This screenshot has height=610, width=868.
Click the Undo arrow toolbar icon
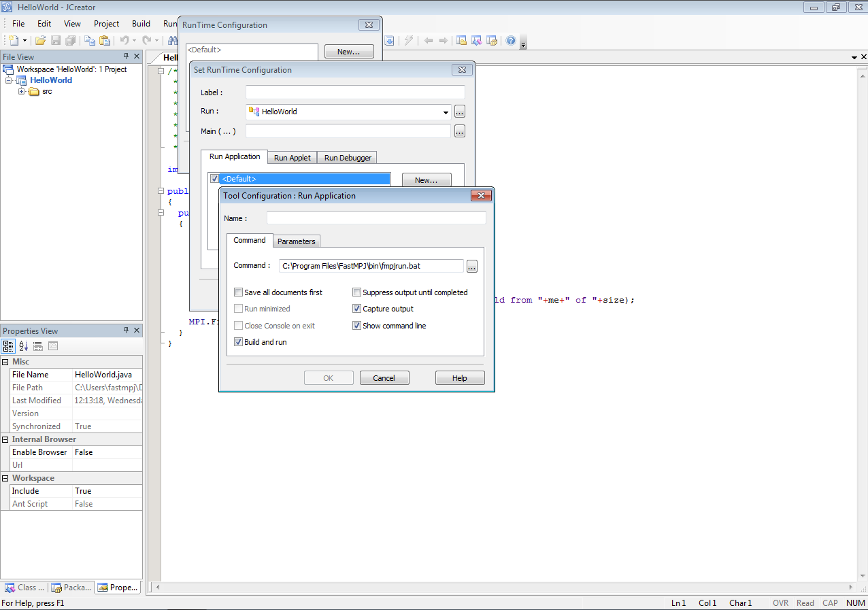pyautogui.click(x=124, y=41)
